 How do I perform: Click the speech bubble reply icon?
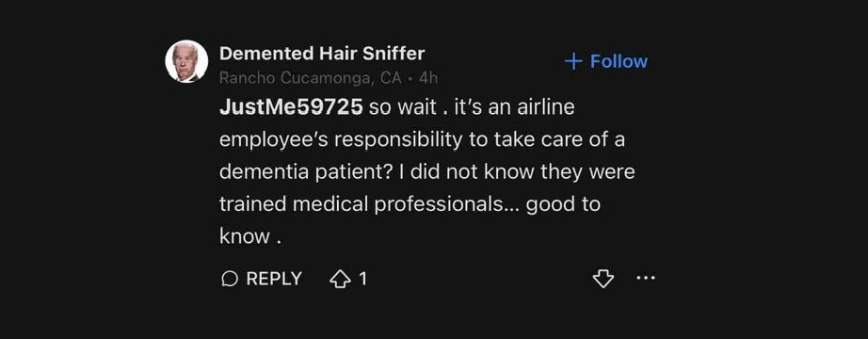click(x=229, y=279)
